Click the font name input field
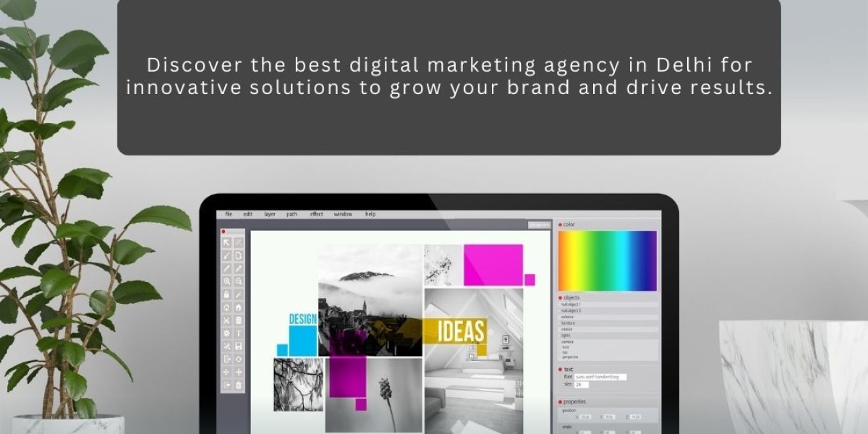The height and width of the screenshot is (434, 868). tap(600, 377)
